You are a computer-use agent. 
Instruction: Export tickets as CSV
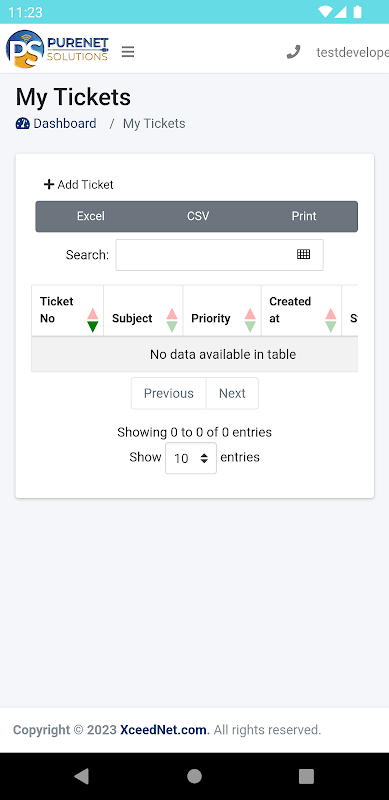[198, 216]
